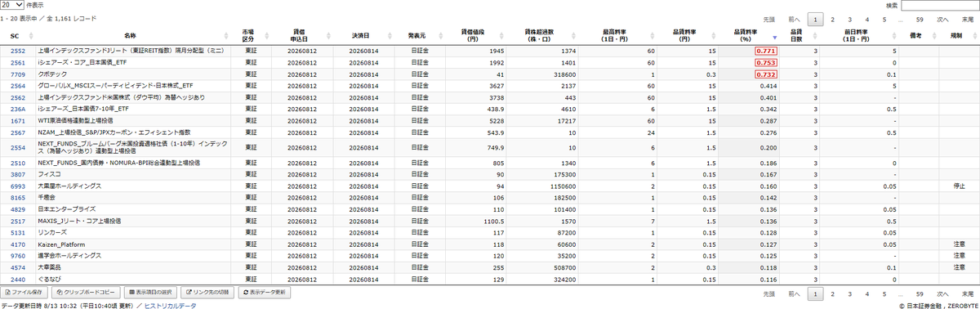This screenshot has height=309, width=980.
Task: Select the highlighted 0.732 rate cell
Action: coord(765,74)
